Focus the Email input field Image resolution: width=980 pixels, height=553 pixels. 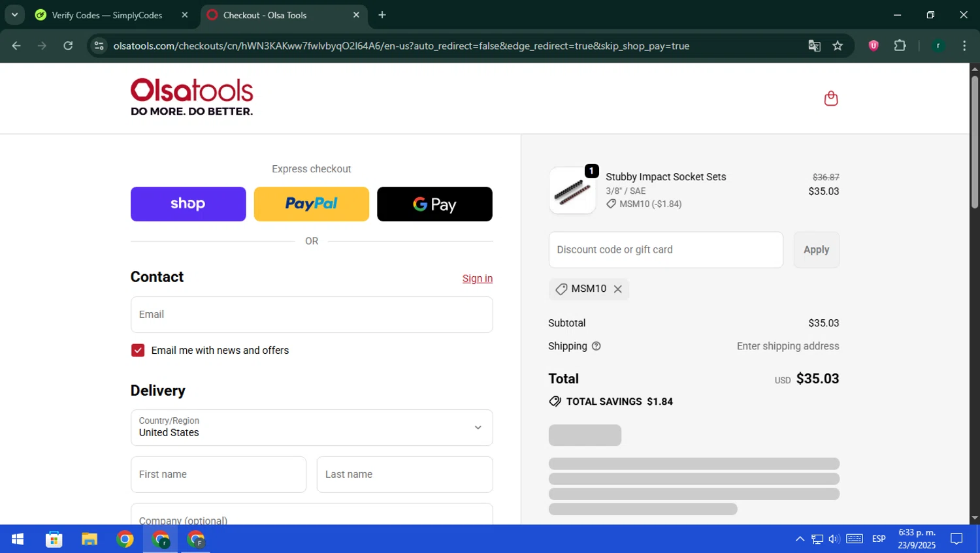[x=312, y=315]
